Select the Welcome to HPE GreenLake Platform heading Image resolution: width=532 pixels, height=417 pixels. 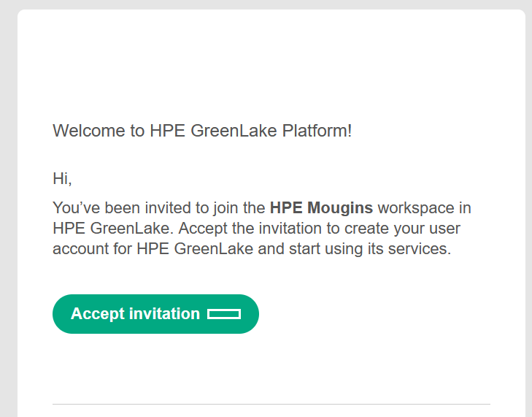(x=202, y=131)
